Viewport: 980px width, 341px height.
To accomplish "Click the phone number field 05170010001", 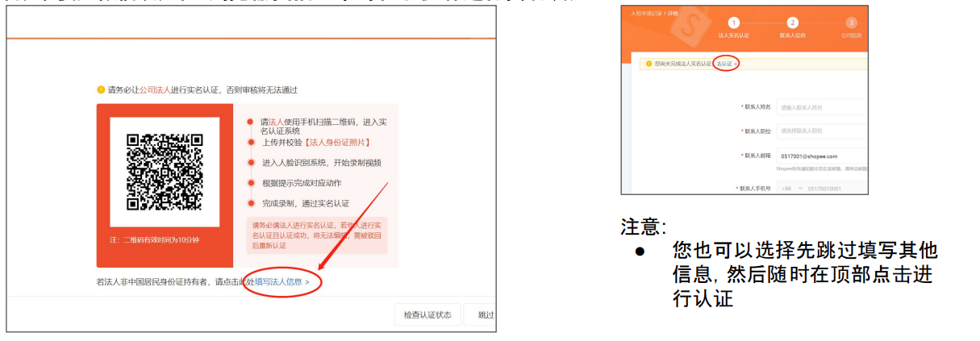I will coord(837,189).
